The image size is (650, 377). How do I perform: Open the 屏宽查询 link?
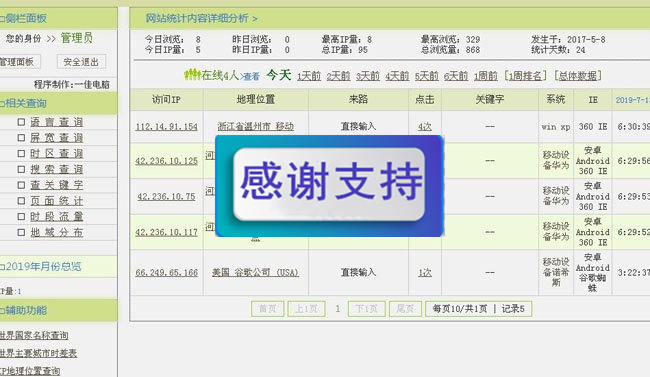(56, 138)
